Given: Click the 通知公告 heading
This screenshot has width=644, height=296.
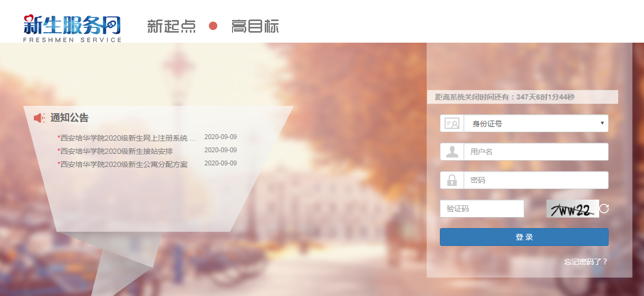Looking at the screenshot, I should (70, 118).
